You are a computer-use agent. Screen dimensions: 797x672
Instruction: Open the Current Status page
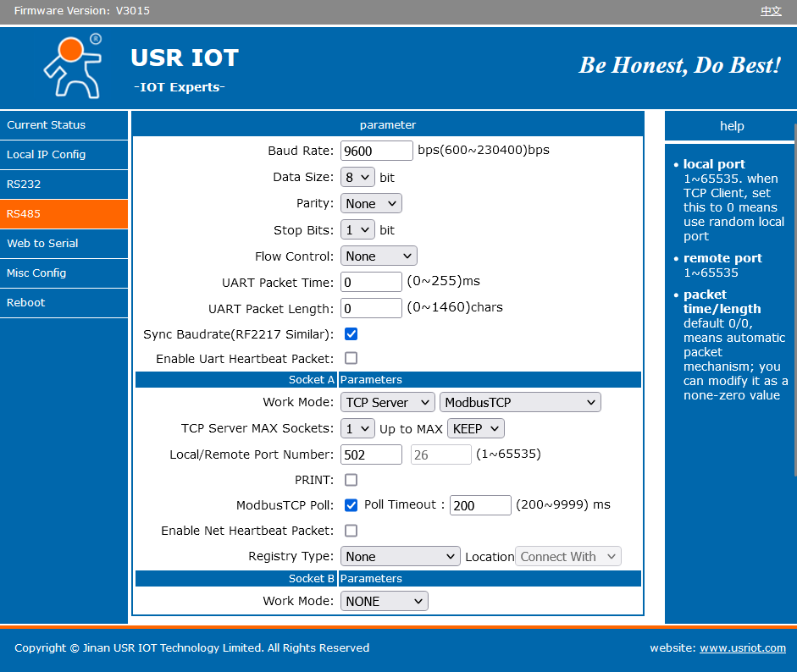click(47, 125)
